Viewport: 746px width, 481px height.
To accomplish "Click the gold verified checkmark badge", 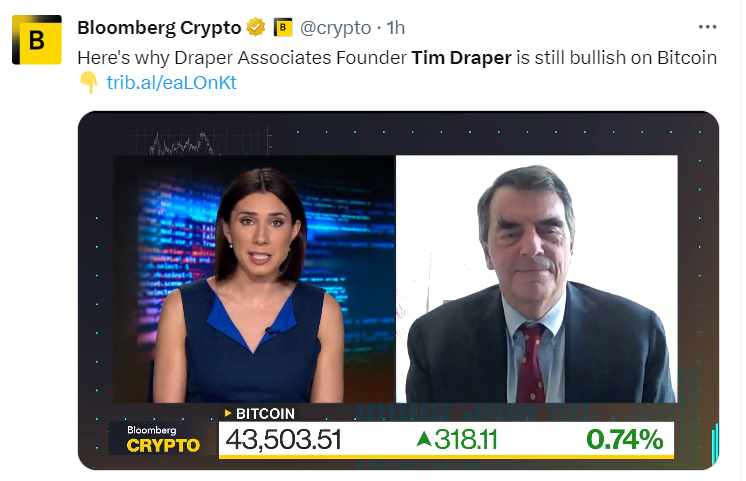I will [255, 27].
